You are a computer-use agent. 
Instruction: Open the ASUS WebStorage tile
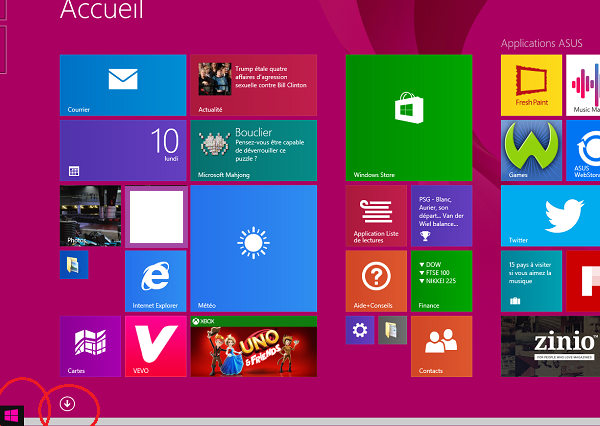[x=583, y=150]
